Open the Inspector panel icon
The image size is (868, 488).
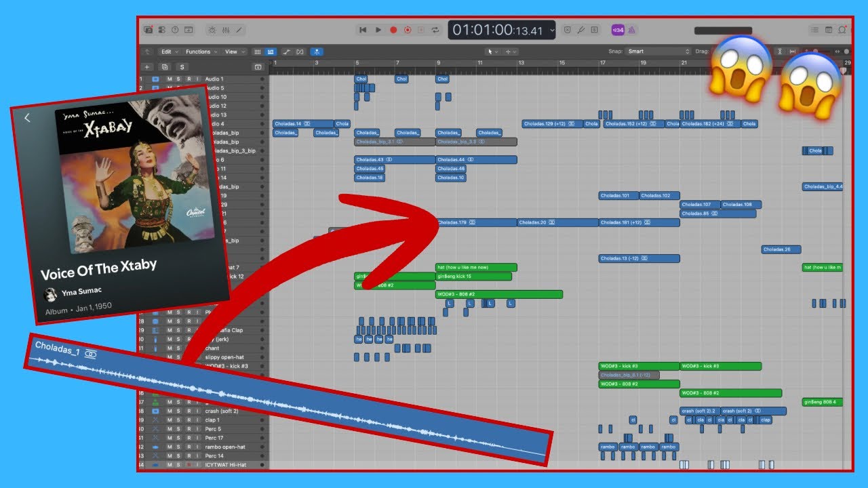pos(161,30)
